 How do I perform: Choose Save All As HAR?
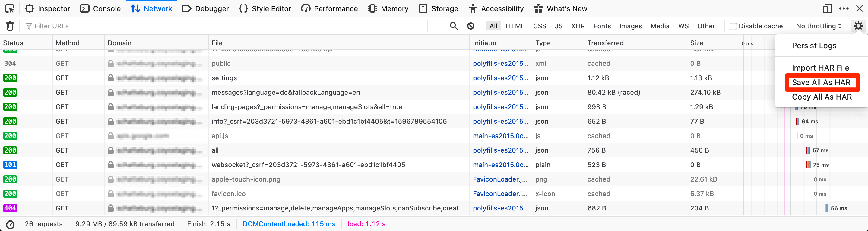click(821, 83)
